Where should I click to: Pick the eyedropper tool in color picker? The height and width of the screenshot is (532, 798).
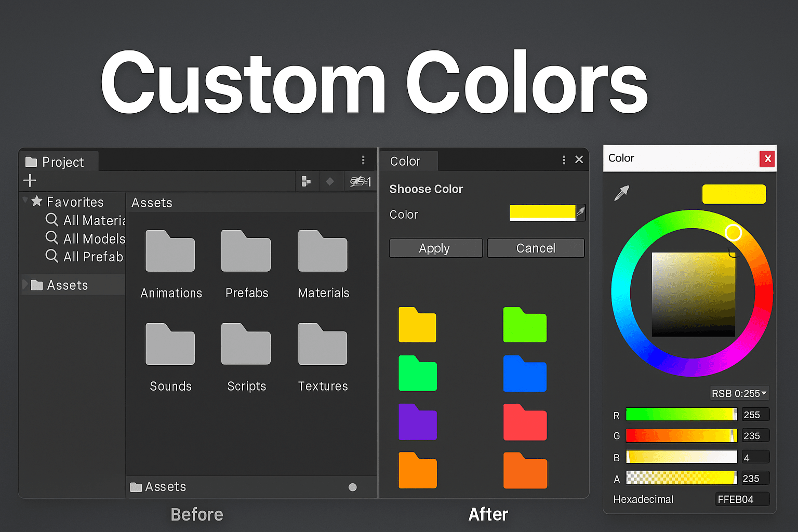point(621,193)
